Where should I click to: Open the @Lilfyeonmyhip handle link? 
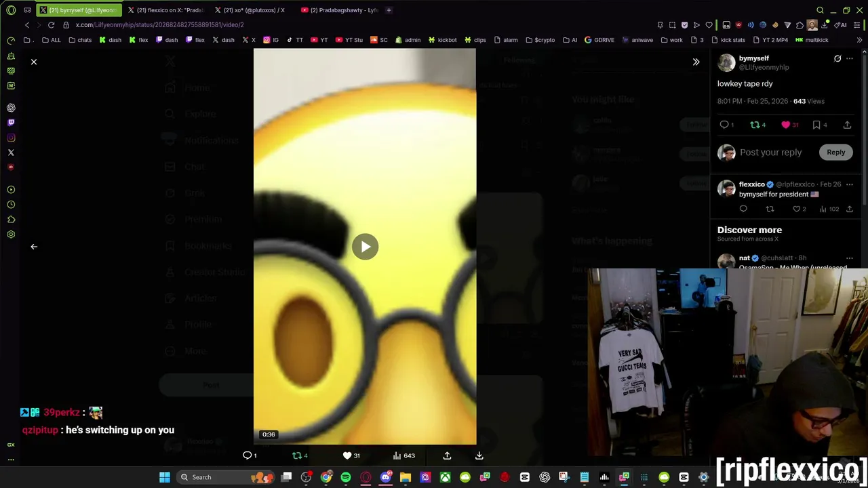(764, 67)
